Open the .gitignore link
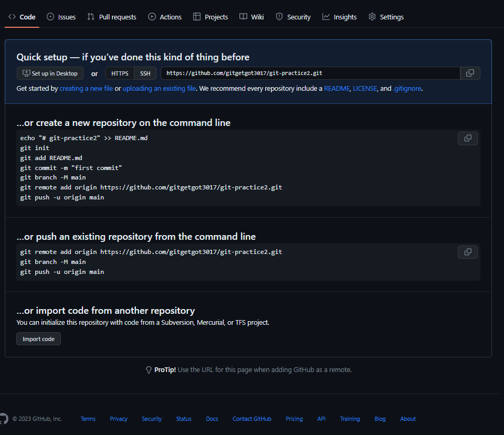The image size is (504, 435). pos(407,88)
